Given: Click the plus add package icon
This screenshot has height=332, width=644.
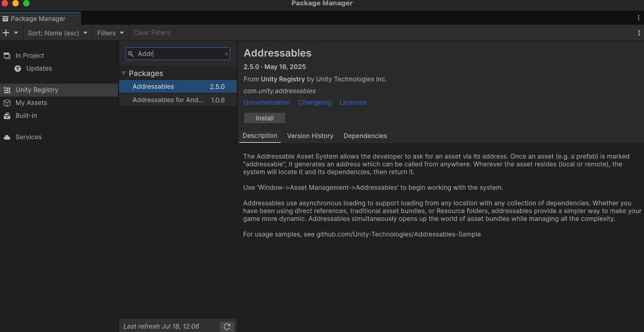Looking at the screenshot, I should pos(6,33).
